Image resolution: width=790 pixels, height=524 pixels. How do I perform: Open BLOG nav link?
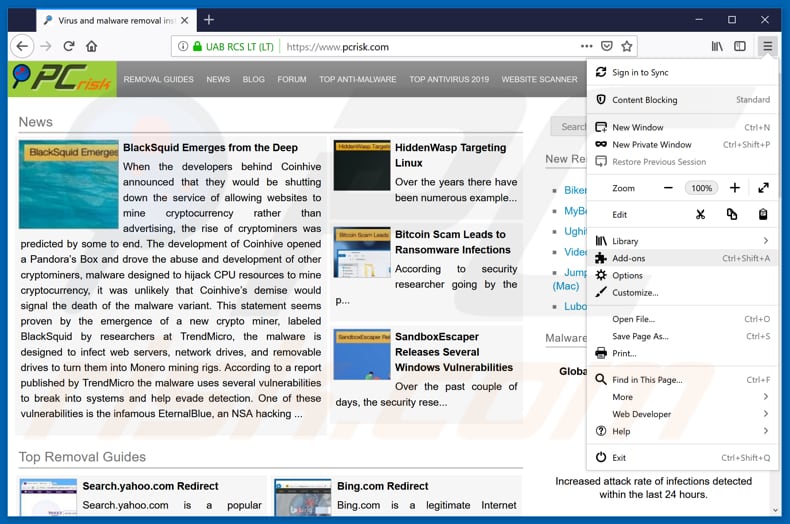pyautogui.click(x=253, y=79)
